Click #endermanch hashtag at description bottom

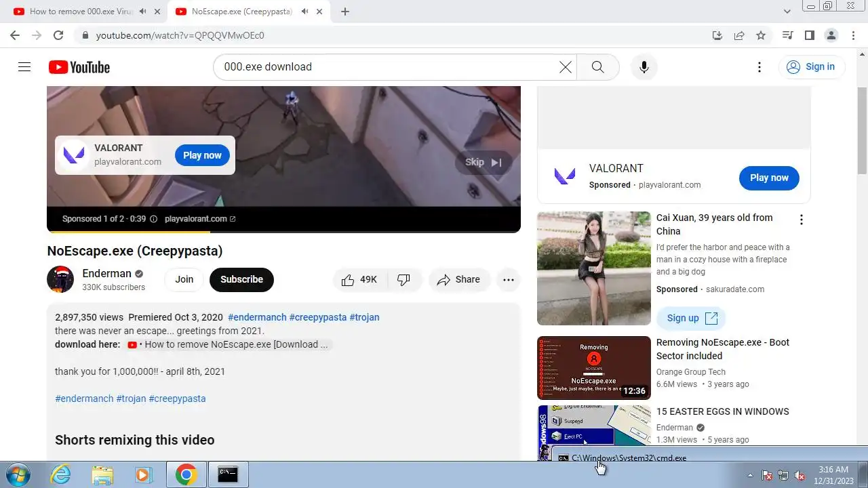[x=84, y=399]
